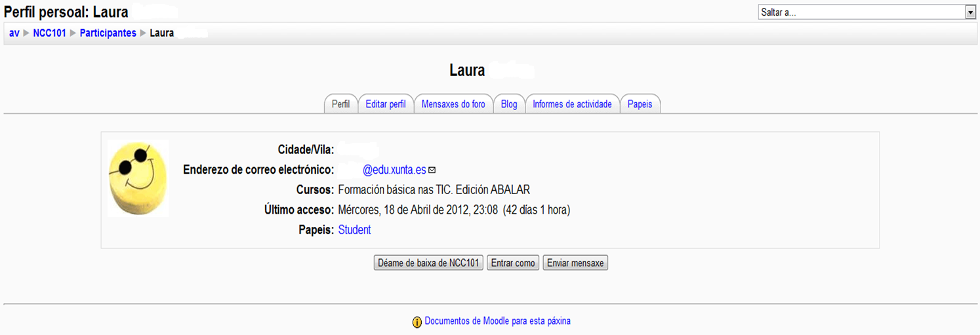Open the Participantes breadcrumb link
The image size is (980, 335).
(x=108, y=33)
